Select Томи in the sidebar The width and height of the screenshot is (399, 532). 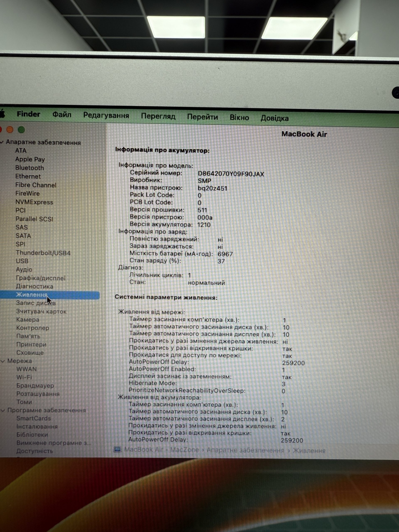[x=24, y=402]
